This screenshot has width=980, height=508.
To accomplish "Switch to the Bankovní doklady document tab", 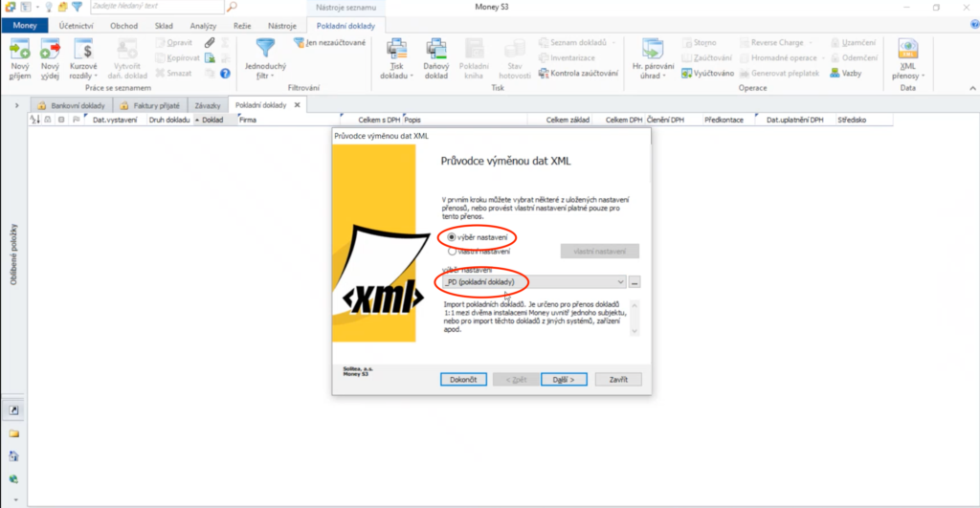I will click(71, 105).
